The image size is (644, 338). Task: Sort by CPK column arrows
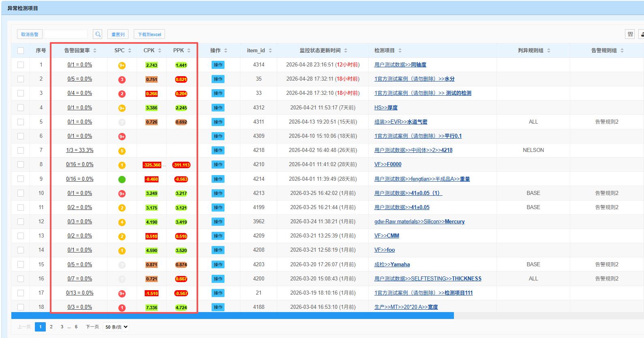click(x=160, y=51)
